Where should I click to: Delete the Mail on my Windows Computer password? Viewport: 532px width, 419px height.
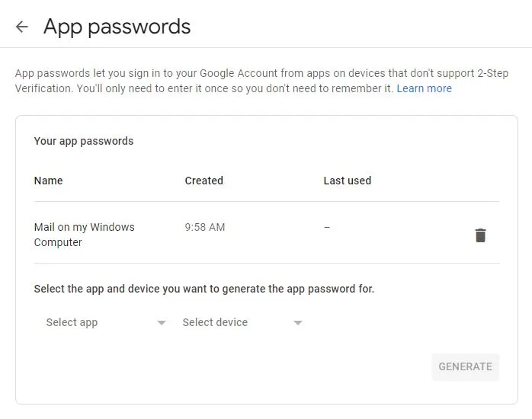coord(480,235)
